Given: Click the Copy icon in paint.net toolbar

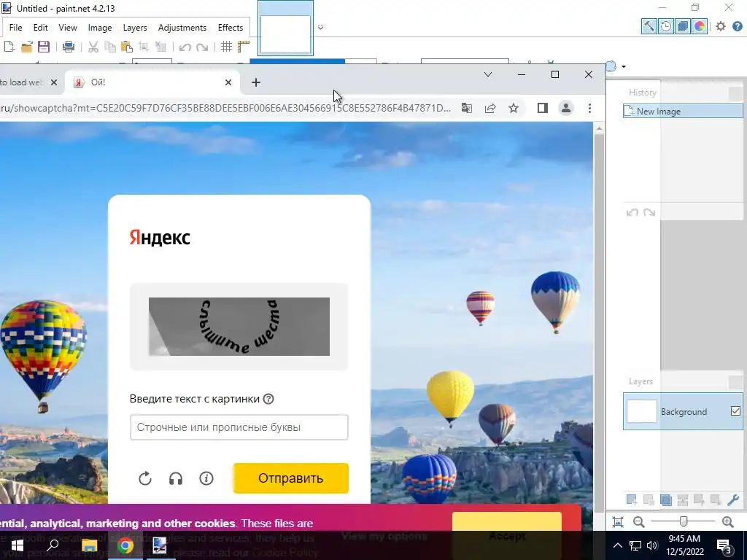Looking at the screenshot, I should (110, 47).
